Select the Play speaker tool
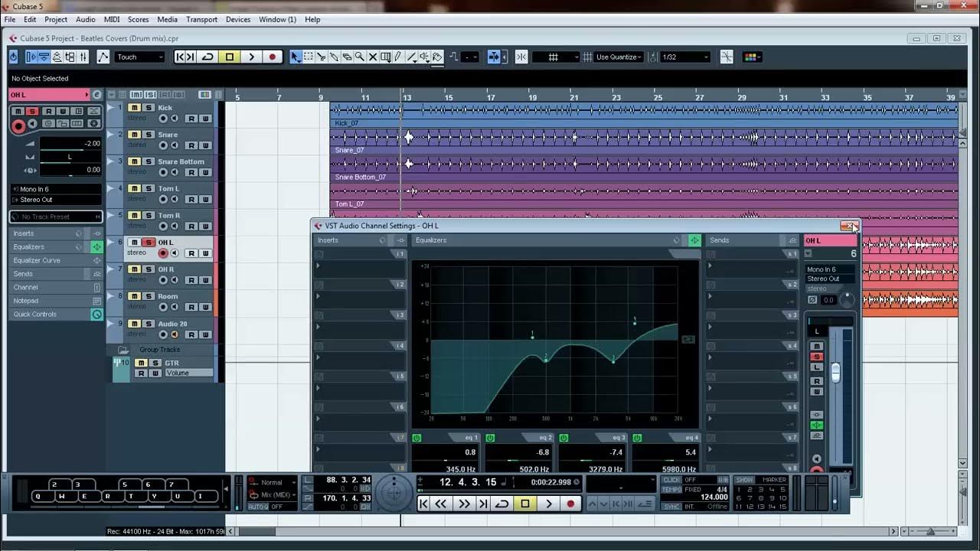 (x=424, y=57)
